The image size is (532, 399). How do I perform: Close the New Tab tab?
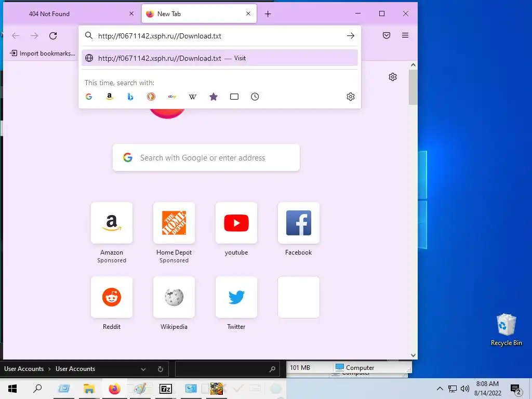pos(248,14)
